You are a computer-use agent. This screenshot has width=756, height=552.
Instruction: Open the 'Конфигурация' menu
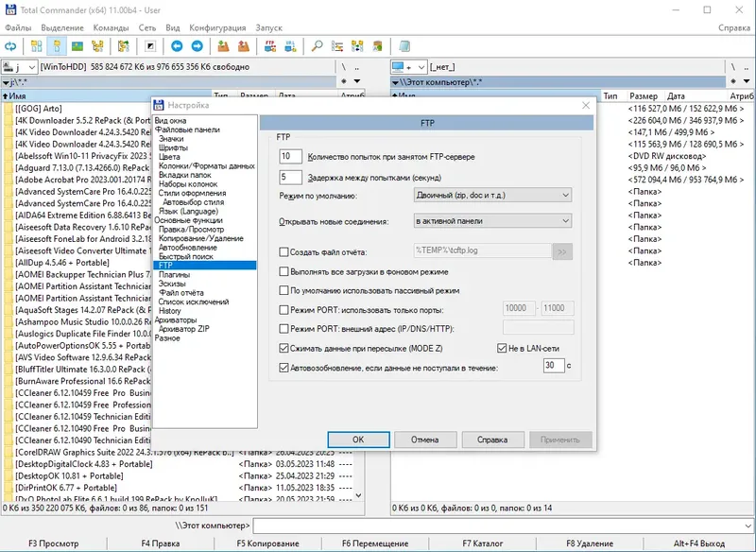(217, 28)
